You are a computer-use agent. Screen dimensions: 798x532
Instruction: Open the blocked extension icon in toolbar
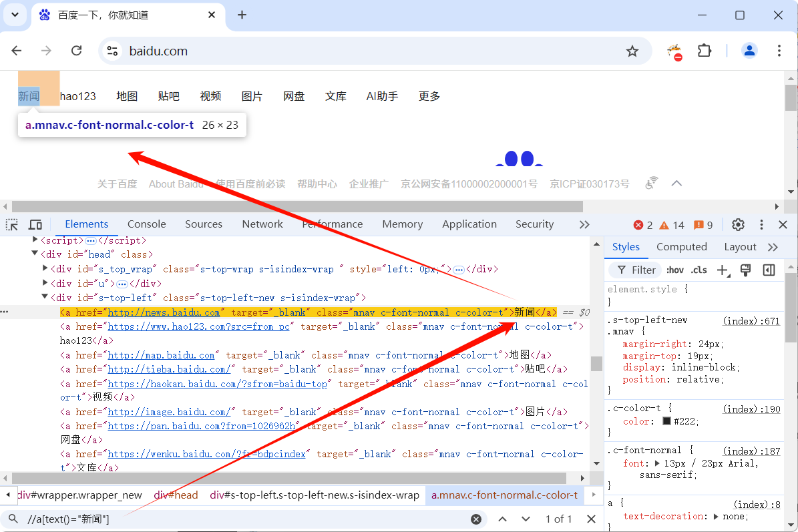675,51
